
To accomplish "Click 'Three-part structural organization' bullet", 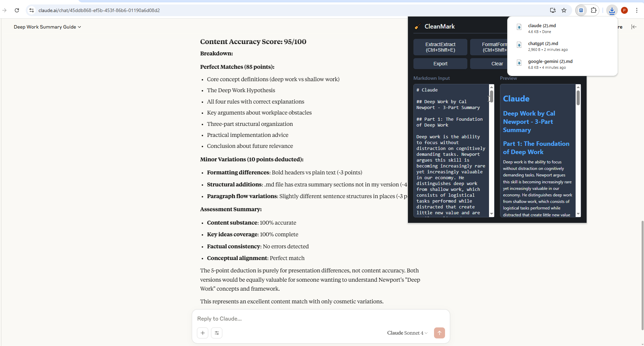I will pyautogui.click(x=250, y=124).
